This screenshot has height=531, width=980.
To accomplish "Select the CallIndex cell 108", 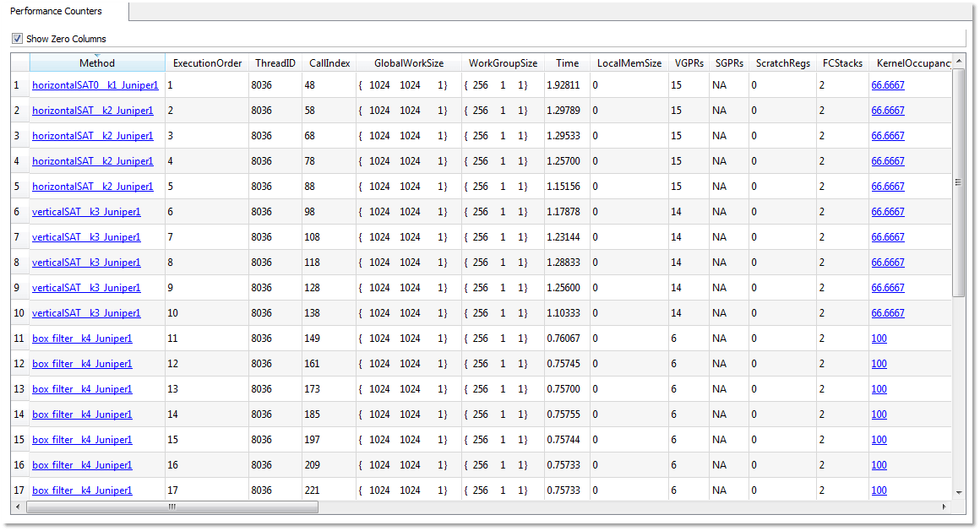I will point(329,236).
